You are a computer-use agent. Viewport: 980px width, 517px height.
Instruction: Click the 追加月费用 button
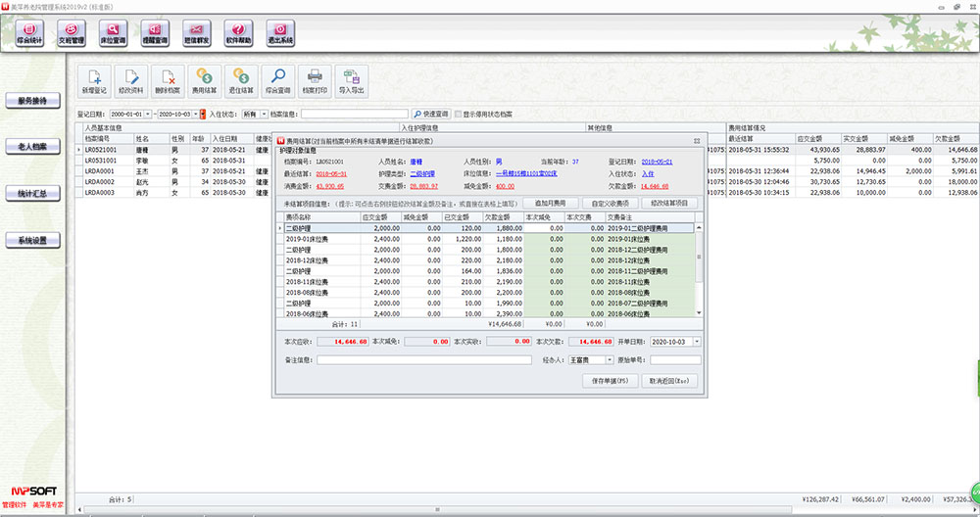(552, 203)
